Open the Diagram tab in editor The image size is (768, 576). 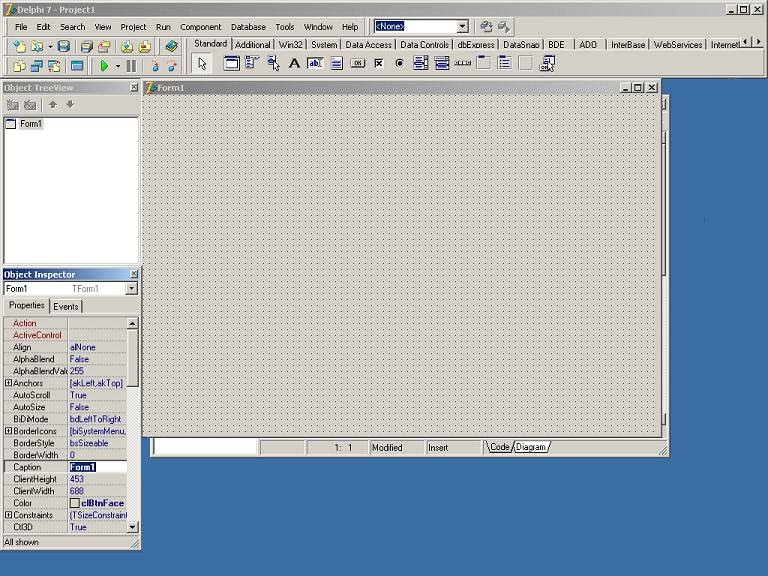click(531, 447)
